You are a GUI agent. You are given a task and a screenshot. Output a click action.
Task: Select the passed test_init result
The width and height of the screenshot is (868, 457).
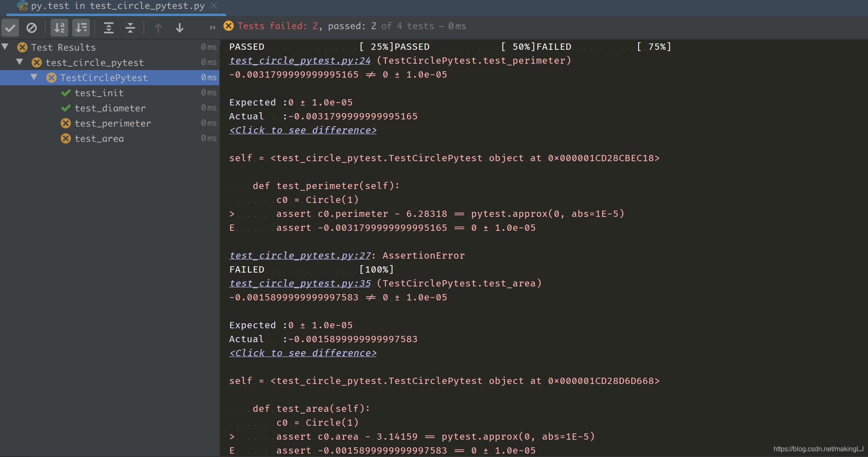coord(110,93)
